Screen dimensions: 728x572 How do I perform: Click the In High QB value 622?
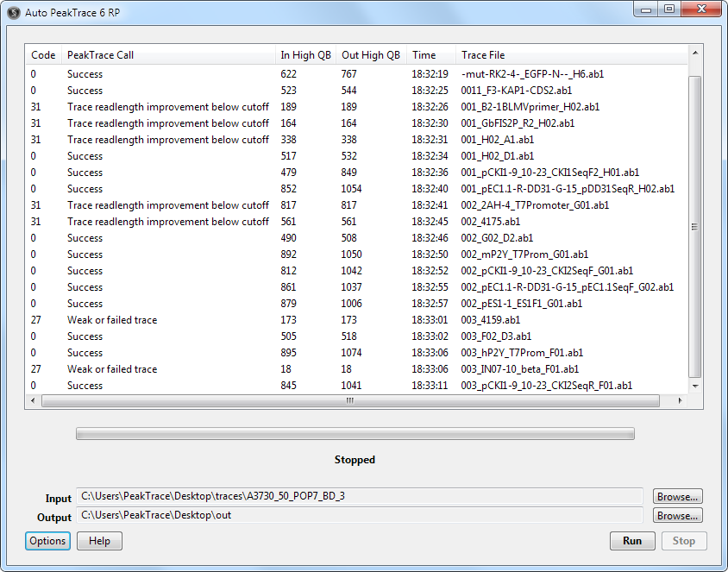click(x=288, y=74)
